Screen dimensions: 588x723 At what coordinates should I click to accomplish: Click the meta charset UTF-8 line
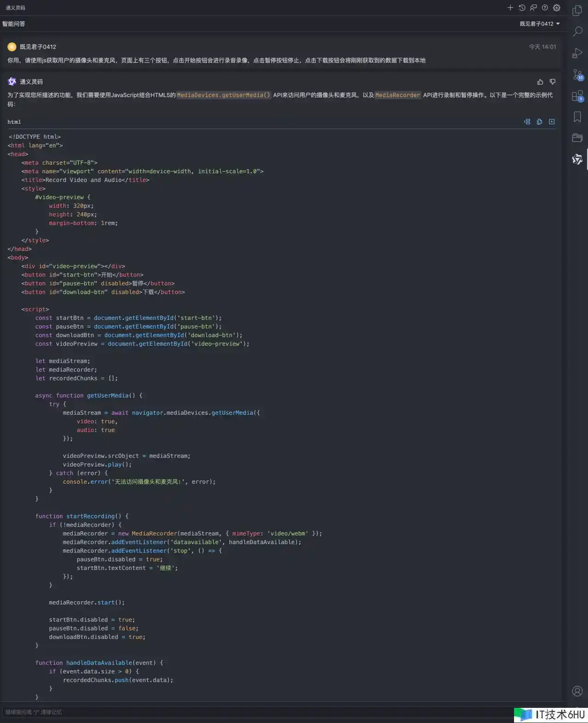point(59,163)
